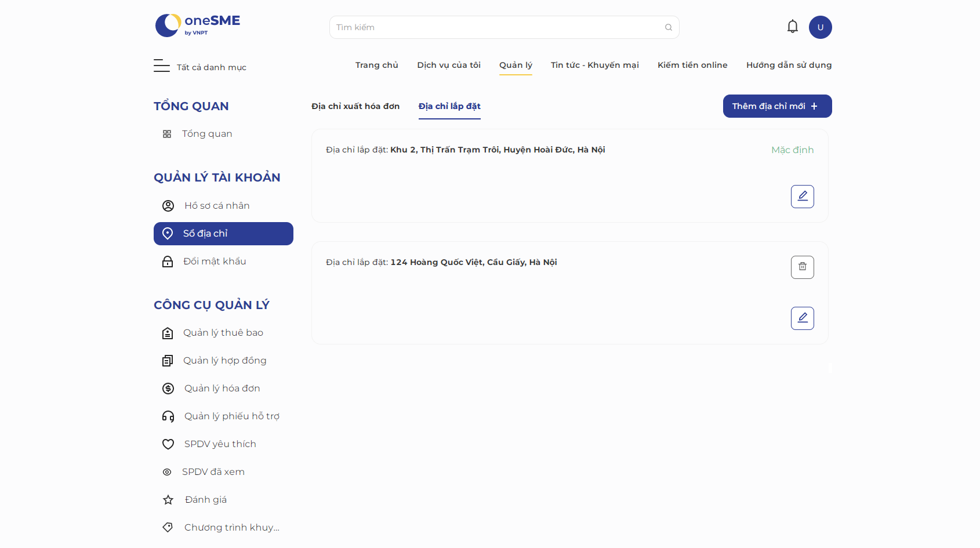The image size is (980, 548).
Task: Click the search magnifier icon
Action: pos(669,27)
